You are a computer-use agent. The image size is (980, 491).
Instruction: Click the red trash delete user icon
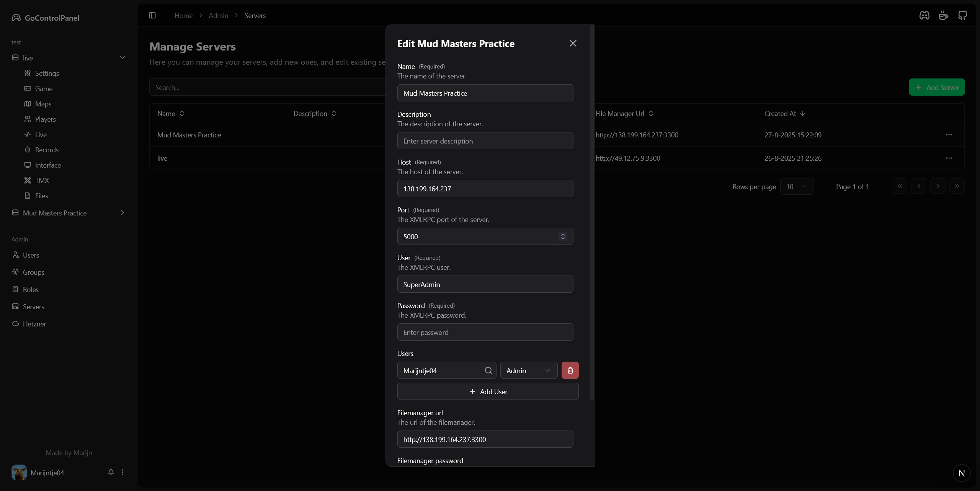coord(570,370)
